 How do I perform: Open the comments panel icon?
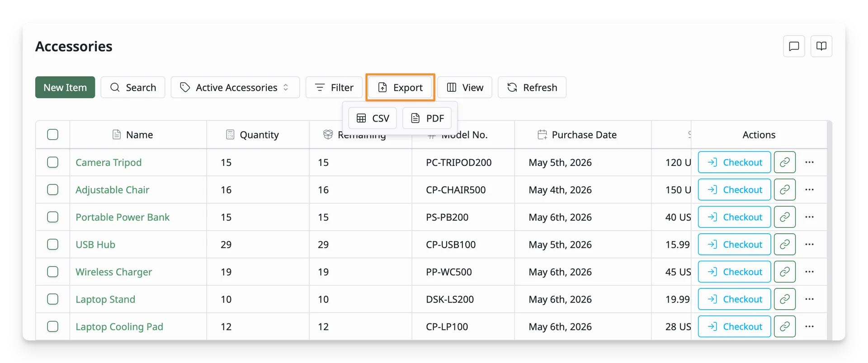click(x=794, y=46)
